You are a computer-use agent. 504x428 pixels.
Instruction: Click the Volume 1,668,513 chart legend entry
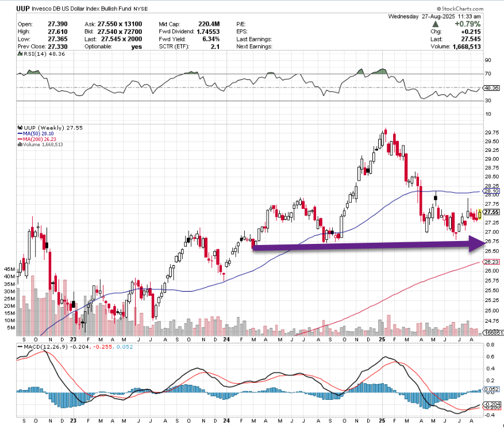pyautogui.click(x=43, y=144)
